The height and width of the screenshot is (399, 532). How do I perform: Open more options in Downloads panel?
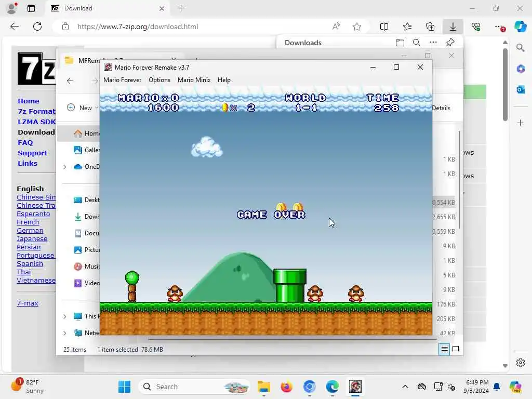[433, 43]
